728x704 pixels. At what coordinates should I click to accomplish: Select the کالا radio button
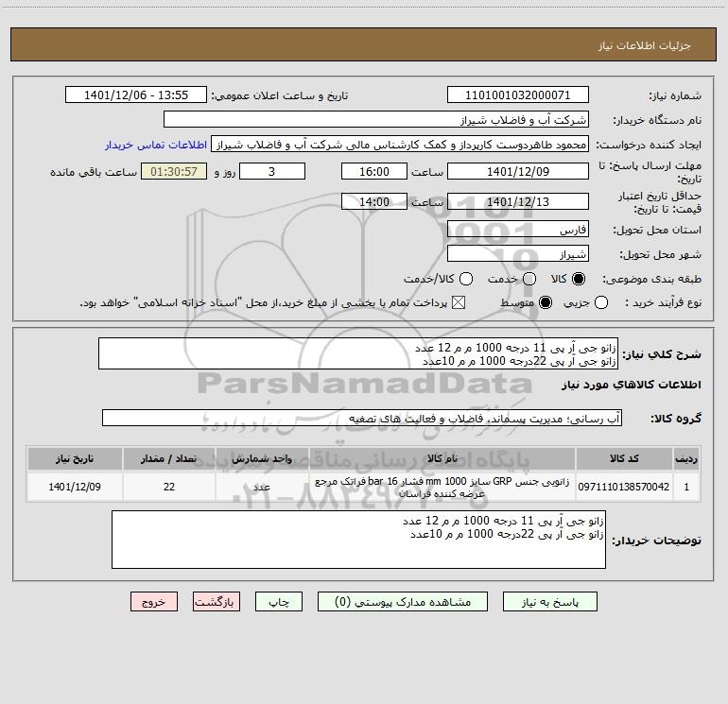click(x=579, y=279)
